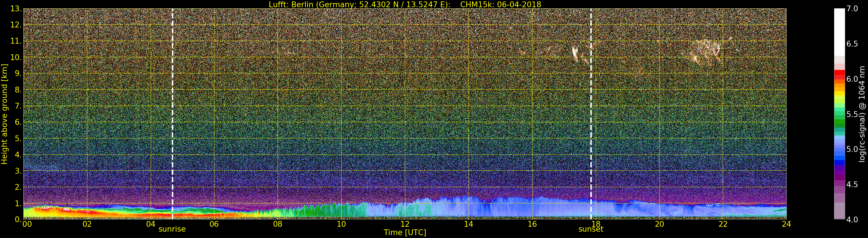Click the 'sunset' label under the time axis
Image resolution: width=868 pixels, height=238 pixels.
591,229
